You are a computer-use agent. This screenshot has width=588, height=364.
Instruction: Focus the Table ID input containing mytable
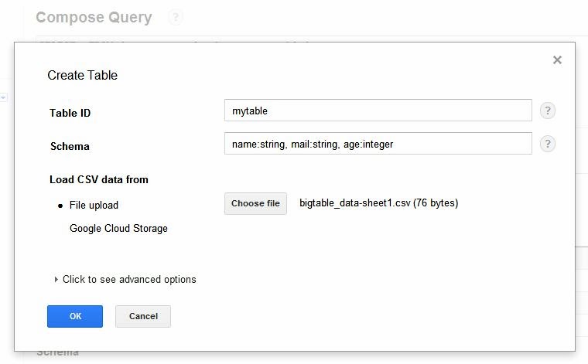(x=378, y=111)
